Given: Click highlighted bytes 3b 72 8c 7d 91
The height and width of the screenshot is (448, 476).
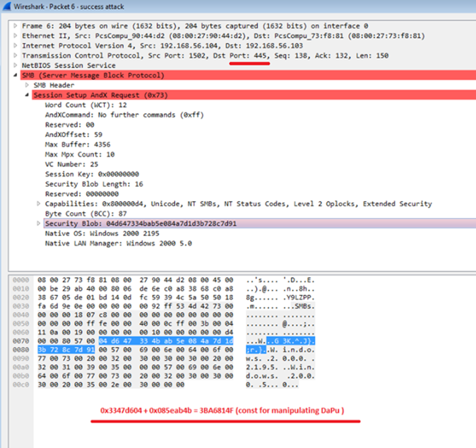Looking at the screenshot, I should 66,350.
